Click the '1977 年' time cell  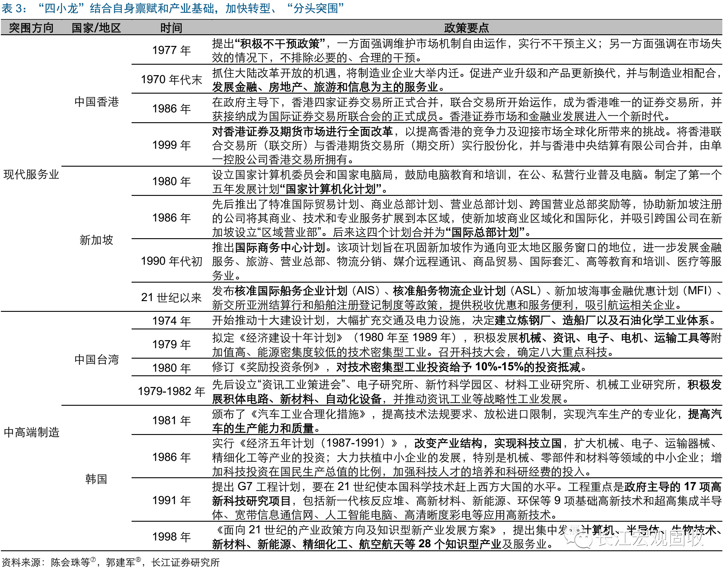coord(171,50)
